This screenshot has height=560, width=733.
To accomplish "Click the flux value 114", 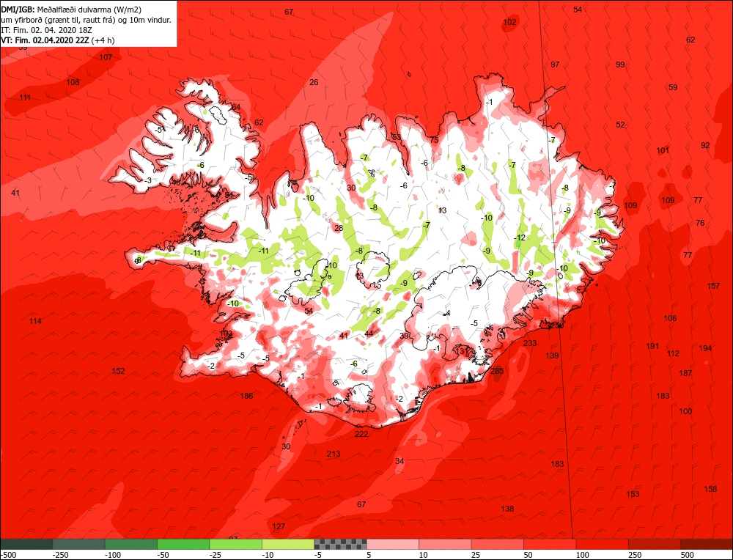I will coord(35,320).
